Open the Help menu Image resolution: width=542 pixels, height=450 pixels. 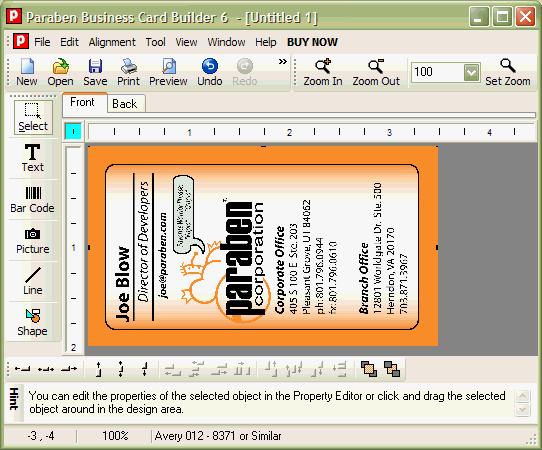266,42
